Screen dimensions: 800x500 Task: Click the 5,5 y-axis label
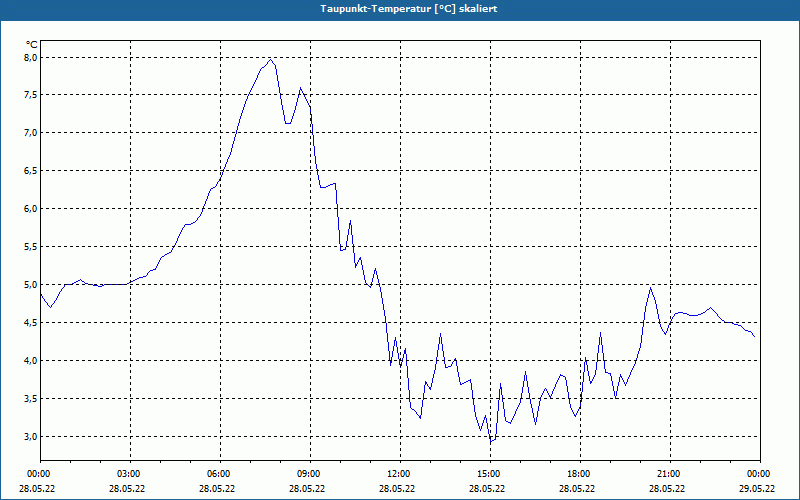[x=31, y=246]
